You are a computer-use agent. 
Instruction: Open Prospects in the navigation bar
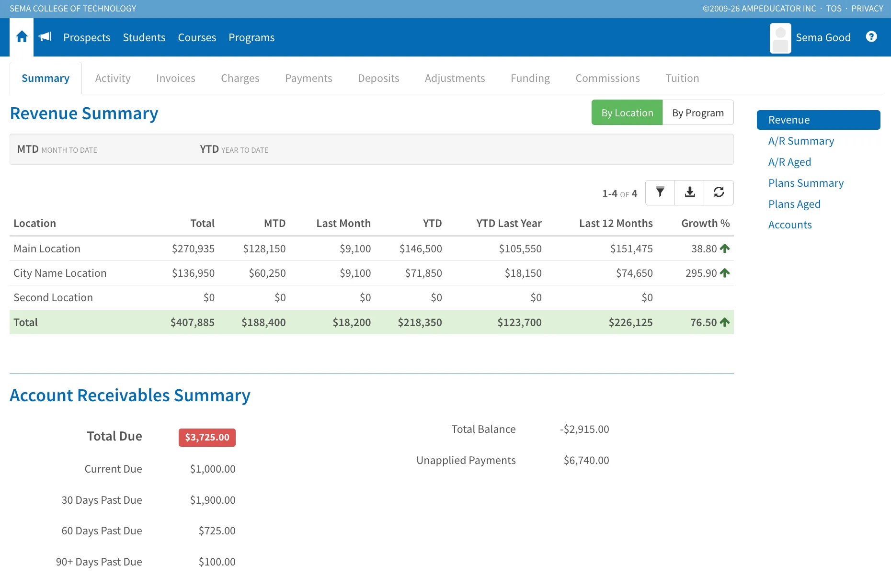pos(87,37)
